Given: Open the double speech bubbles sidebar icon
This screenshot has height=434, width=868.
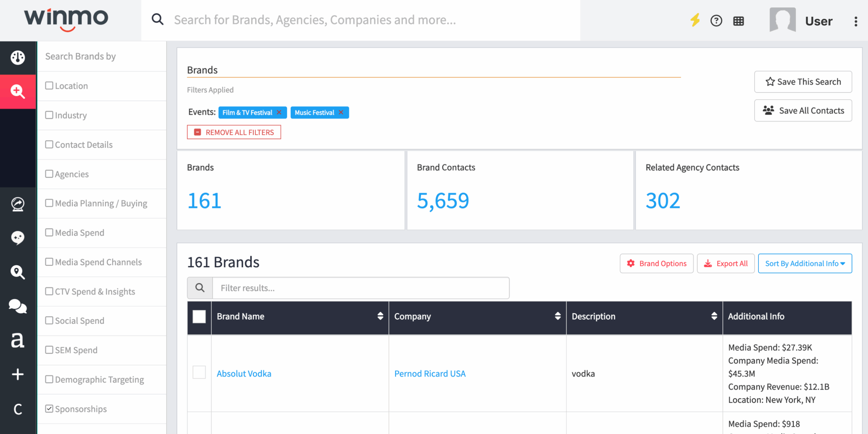Looking at the screenshot, I should click(18, 307).
